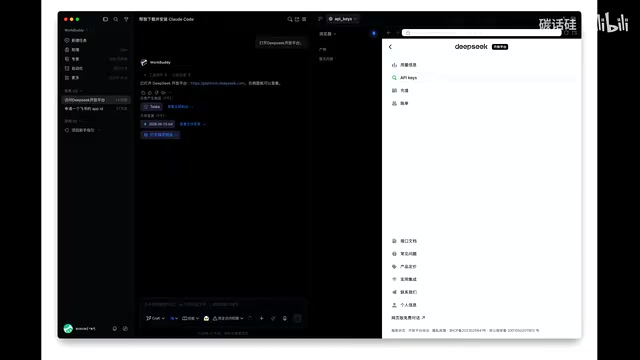Viewport: 640px width, 360px height.
Task: Click the robot emoji icon in input toolbar
Action: pyautogui.click(x=207, y=318)
